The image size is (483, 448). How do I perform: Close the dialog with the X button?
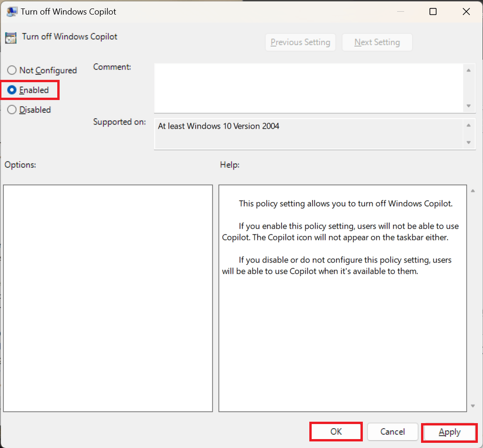[466, 12]
